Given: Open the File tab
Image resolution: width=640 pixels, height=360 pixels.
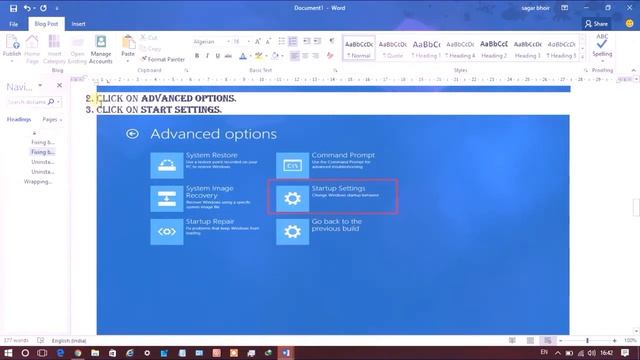Looking at the screenshot, I should [x=14, y=24].
